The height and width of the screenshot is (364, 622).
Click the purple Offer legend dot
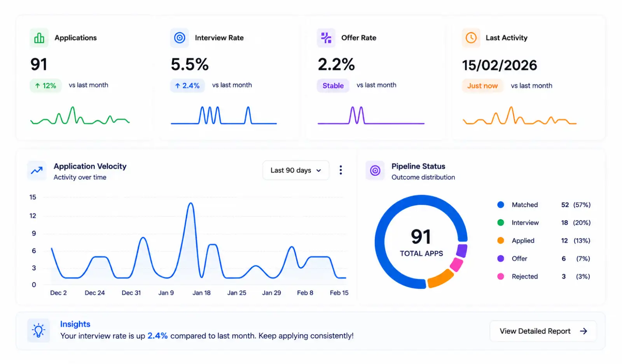tap(501, 258)
